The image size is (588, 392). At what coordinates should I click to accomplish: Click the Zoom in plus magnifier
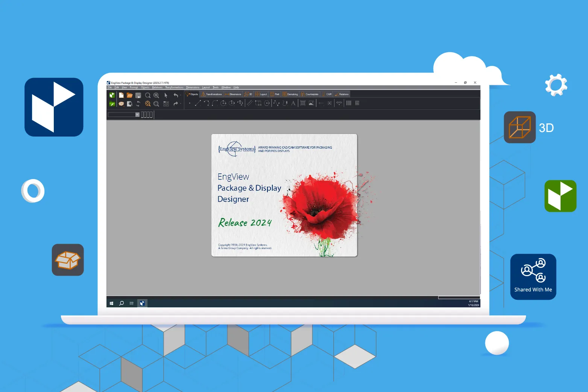tap(156, 96)
